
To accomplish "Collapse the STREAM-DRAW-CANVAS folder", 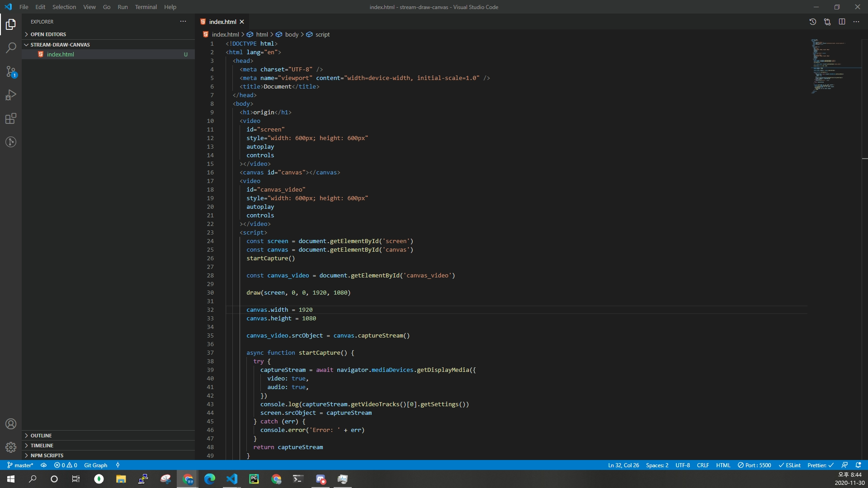I will click(60, 45).
